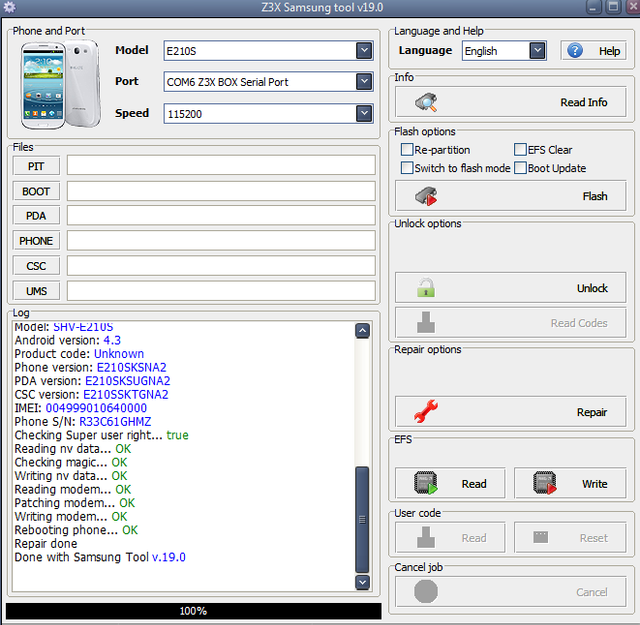Viewport: 640px width, 625px height.
Task: Click the PIT file button
Action: [36, 166]
